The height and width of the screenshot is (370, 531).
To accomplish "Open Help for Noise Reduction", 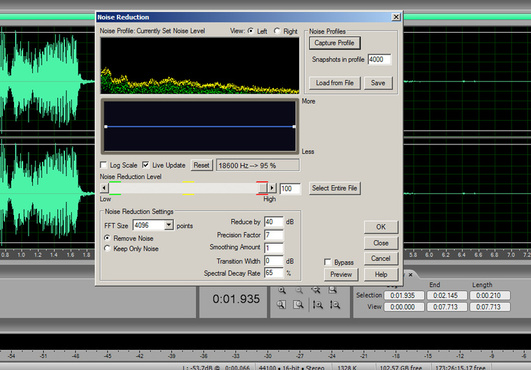I will (x=381, y=275).
